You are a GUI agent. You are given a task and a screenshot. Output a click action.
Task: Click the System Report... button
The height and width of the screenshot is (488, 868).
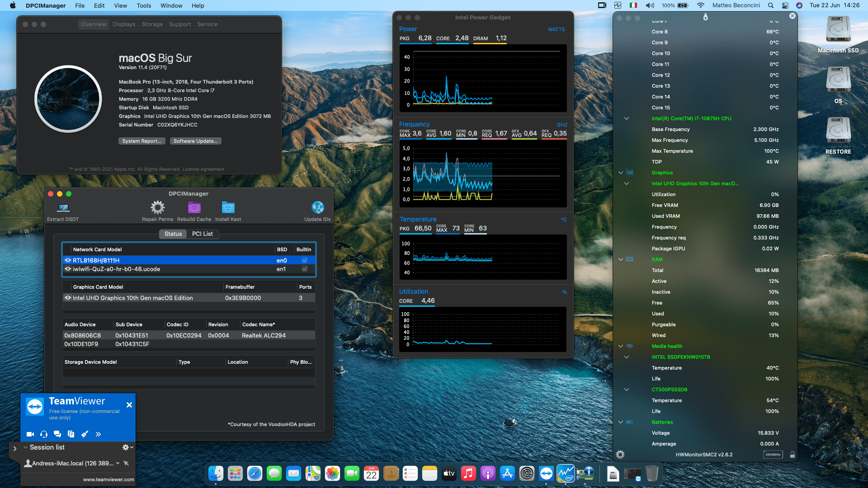pos(142,141)
